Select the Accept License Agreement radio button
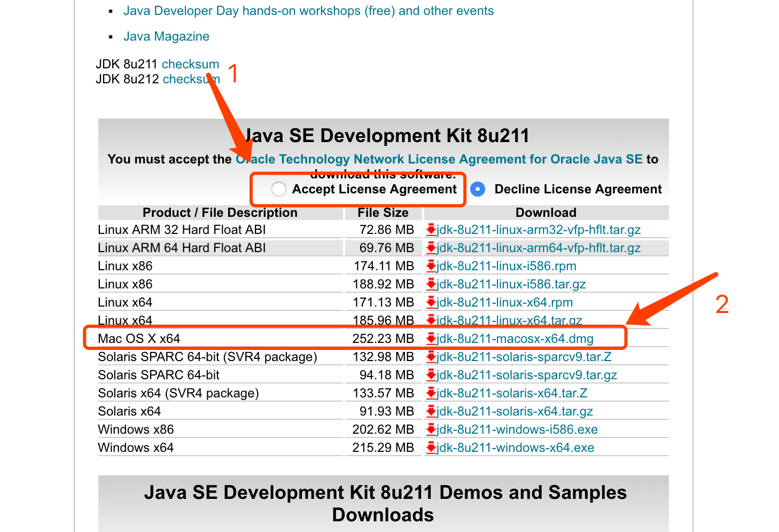This screenshot has height=532, width=779. [279, 189]
